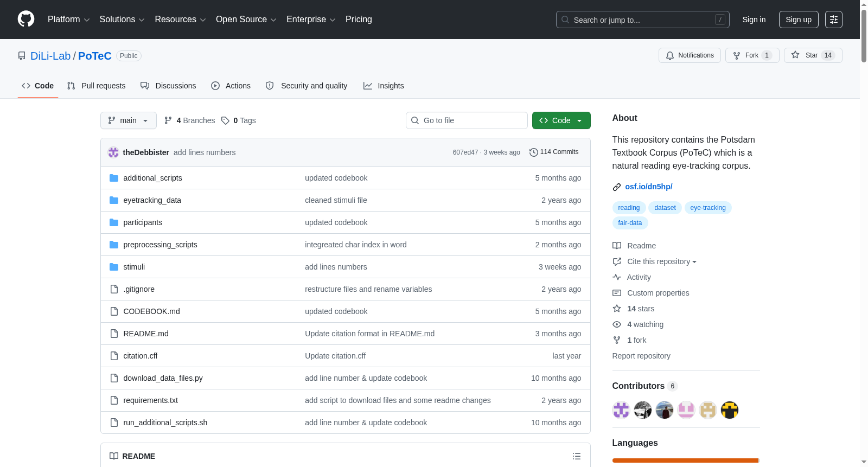
Task: Expand the Solutions menu
Action: coord(122,20)
